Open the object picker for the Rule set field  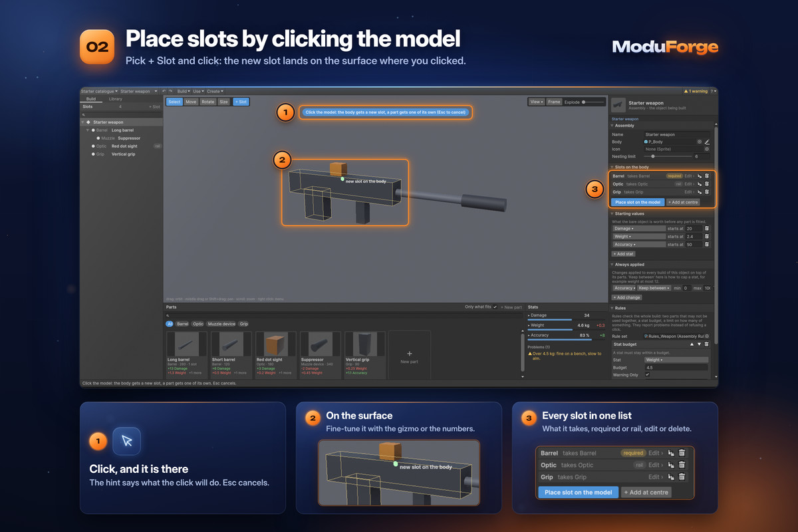707,336
